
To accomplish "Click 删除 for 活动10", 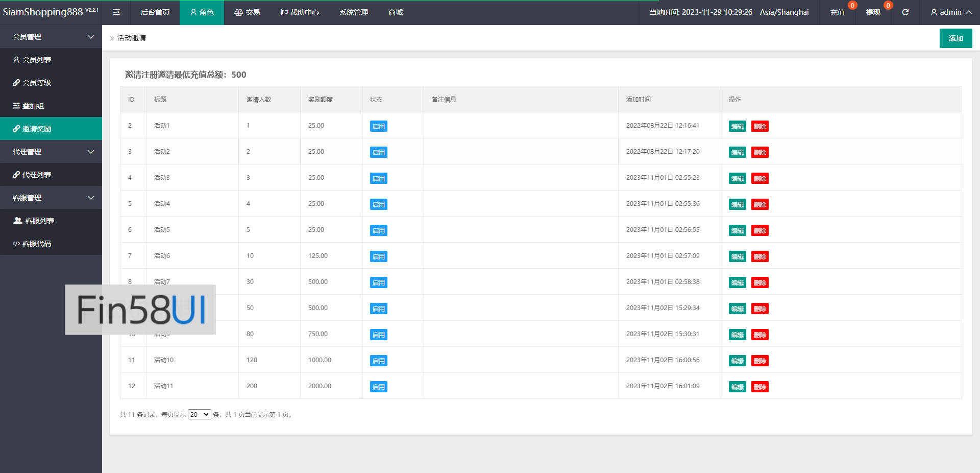I will (x=760, y=361).
